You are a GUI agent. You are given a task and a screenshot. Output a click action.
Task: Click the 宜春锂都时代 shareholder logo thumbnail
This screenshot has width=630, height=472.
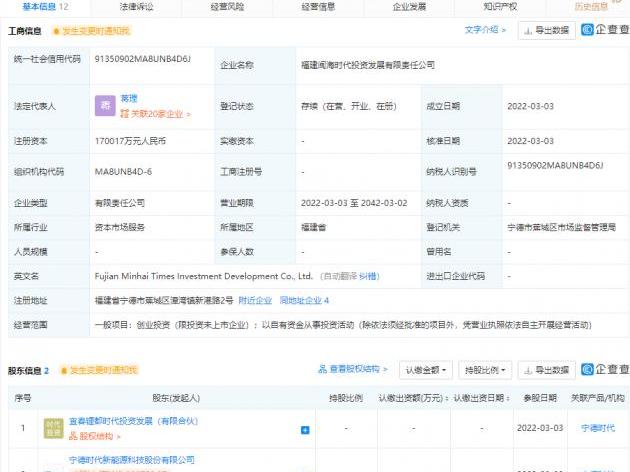(53, 429)
